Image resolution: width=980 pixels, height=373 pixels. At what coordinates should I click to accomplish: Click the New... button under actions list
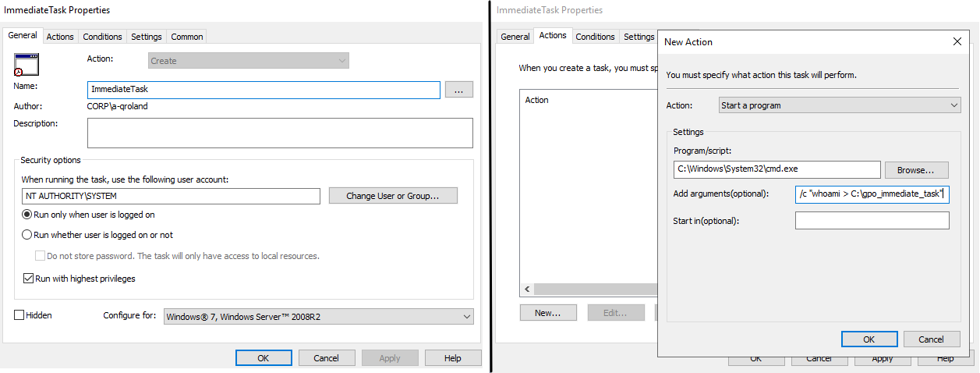pyautogui.click(x=548, y=313)
